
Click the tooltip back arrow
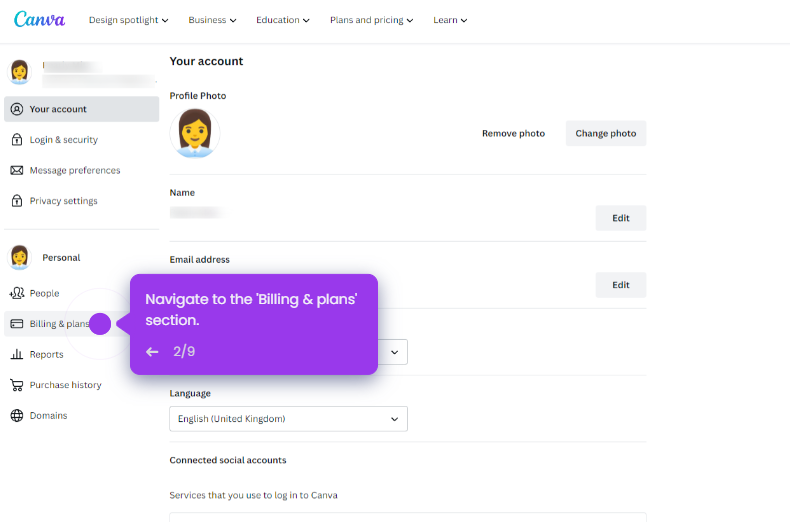click(x=152, y=352)
